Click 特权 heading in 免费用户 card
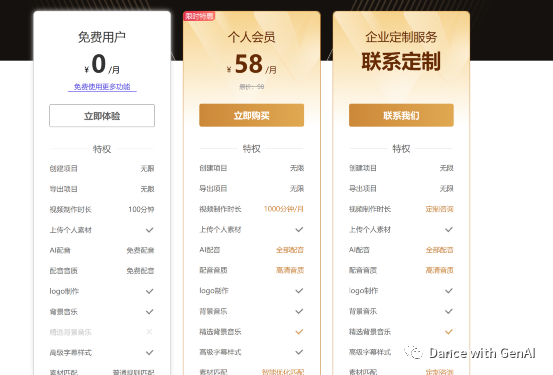The width and height of the screenshot is (553, 375). [x=102, y=149]
